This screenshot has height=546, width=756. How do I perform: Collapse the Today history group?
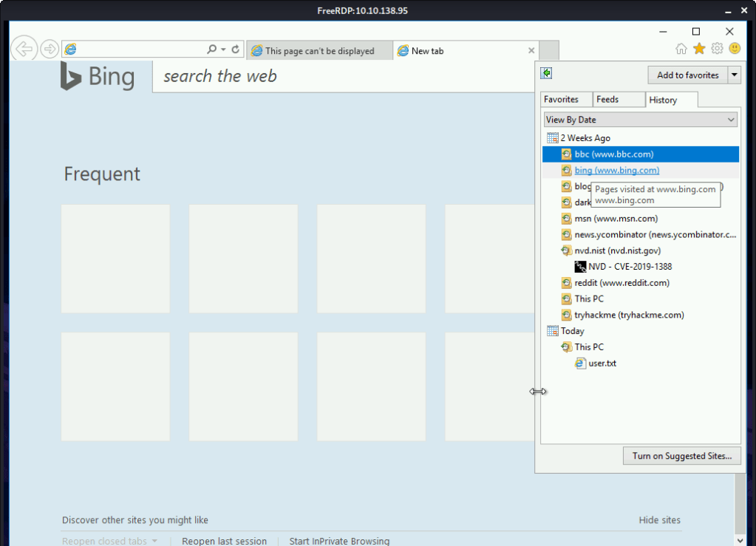(x=571, y=331)
